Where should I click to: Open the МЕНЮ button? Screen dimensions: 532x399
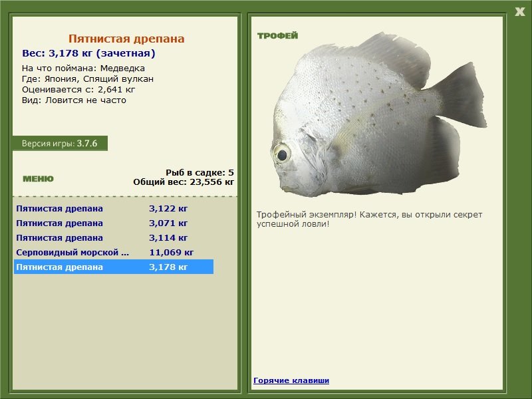click(x=38, y=179)
